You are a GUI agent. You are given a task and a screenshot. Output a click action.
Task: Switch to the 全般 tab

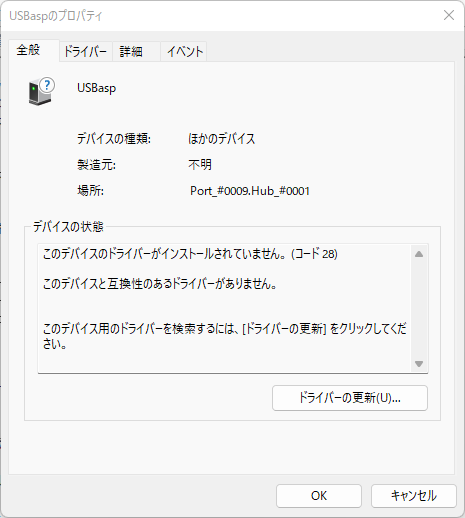(34, 51)
